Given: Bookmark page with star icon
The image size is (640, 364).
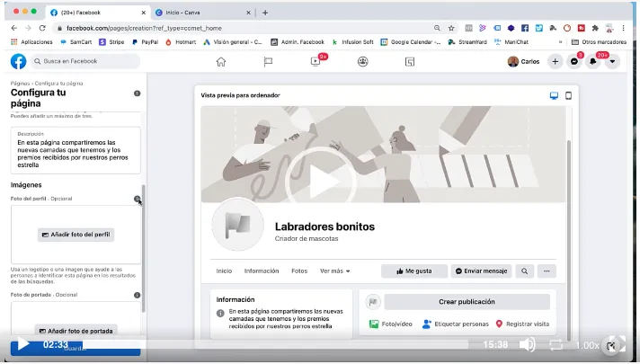Looking at the screenshot, I should [x=451, y=28].
